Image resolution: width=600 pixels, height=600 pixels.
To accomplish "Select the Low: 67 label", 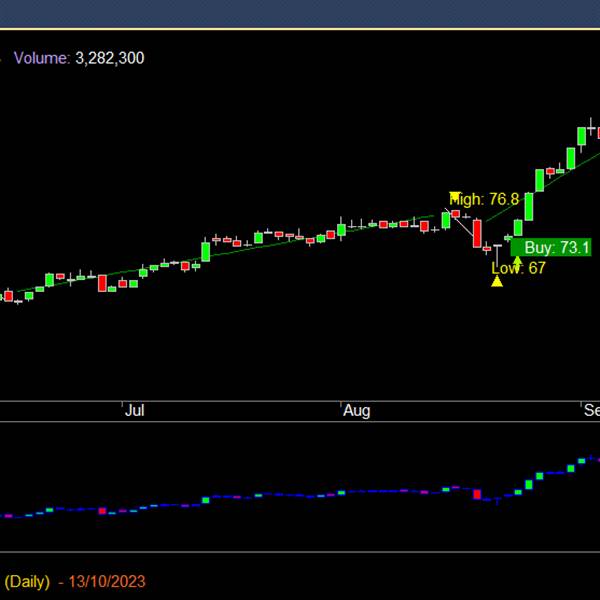I will (x=518, y=268).
